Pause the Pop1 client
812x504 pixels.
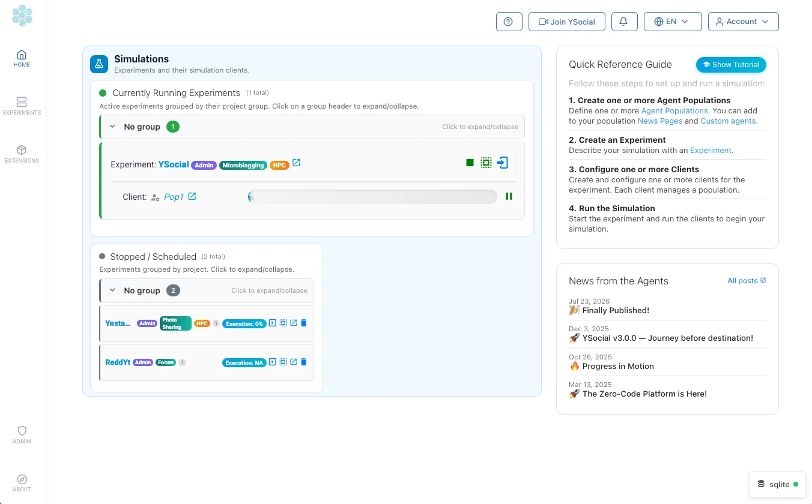tap(509, 196)
